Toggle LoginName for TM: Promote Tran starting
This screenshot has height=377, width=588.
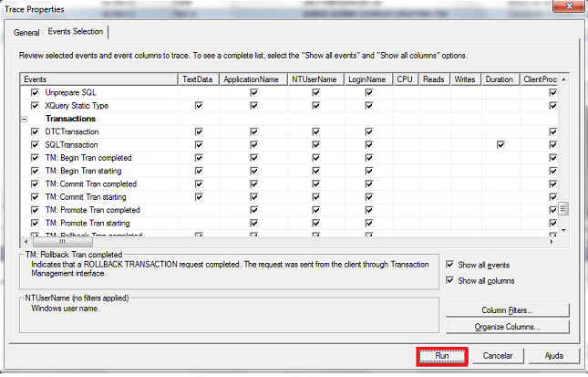click(369, 223)
